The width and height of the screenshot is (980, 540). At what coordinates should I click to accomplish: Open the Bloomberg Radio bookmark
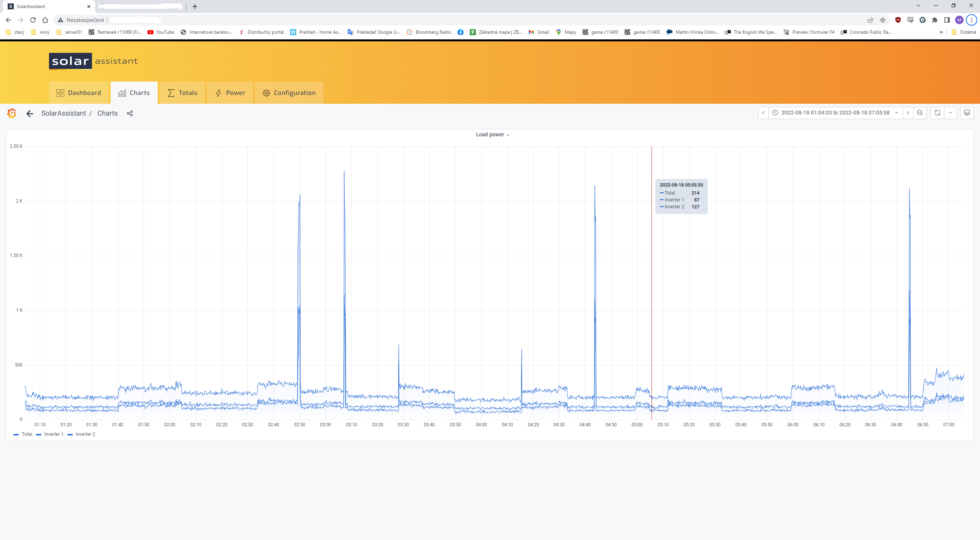(x=429, y=32)
